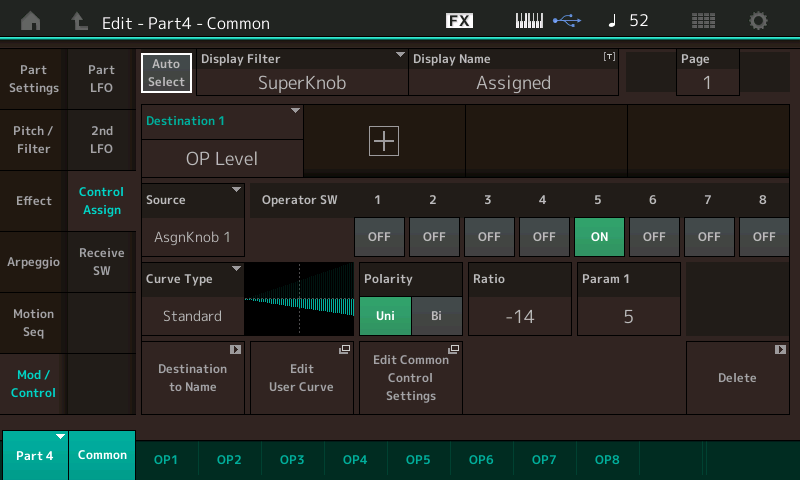
Task: Switch polarity to Bi
Action: (437, 316)
